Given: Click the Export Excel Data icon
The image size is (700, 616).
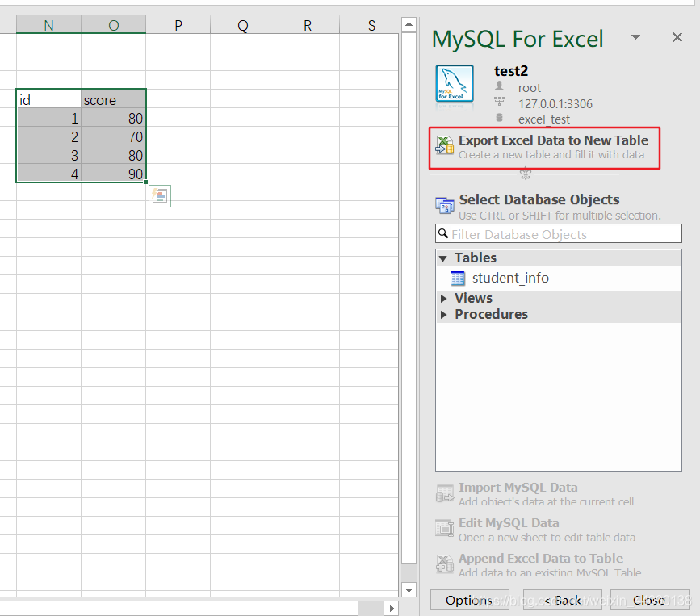Looking at the screenshot, I should (x=445, y=145).
